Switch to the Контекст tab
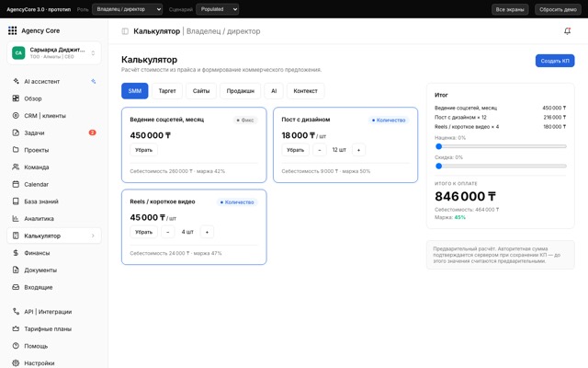The image size is (588, 368). (x=305, y=91)
